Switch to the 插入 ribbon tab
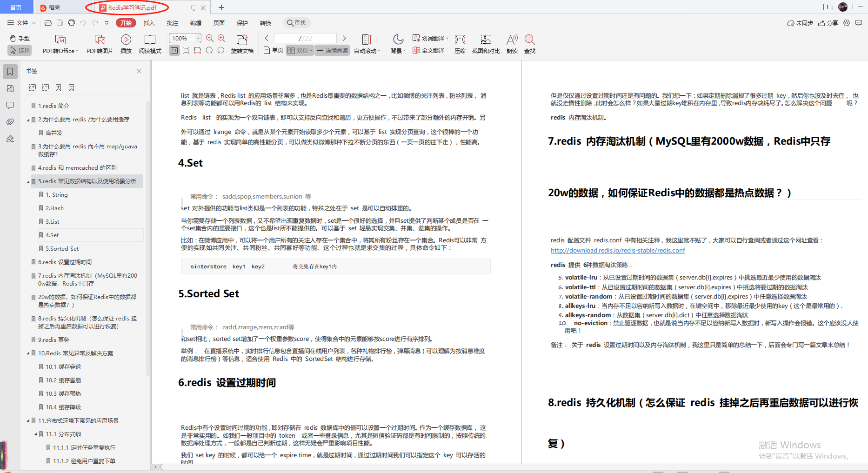 pos(149,23)
